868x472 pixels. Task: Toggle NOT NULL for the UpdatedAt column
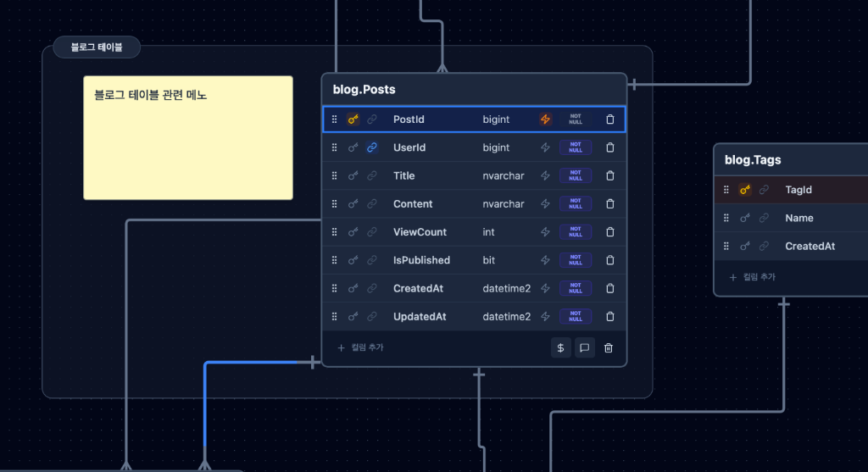click(576, 316)
